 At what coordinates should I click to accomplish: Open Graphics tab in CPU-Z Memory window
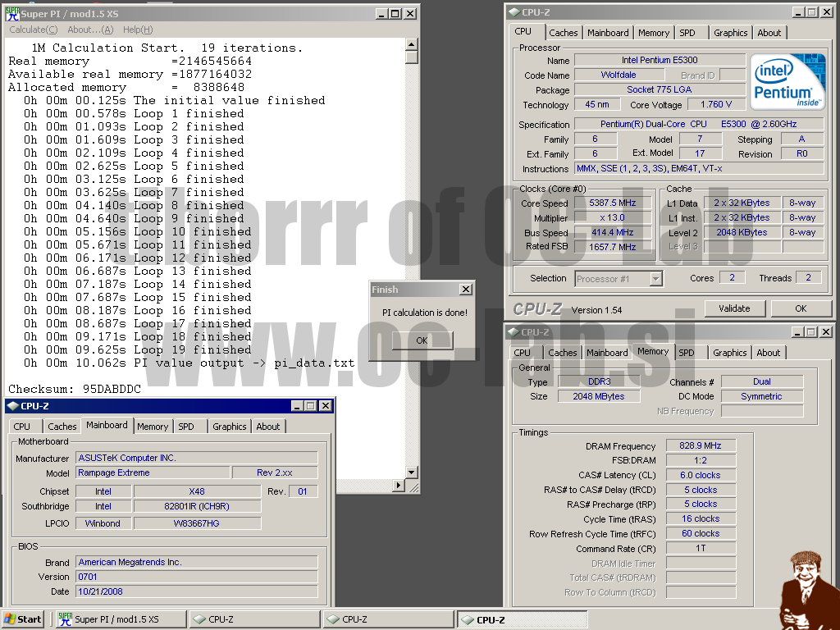(x=729, y=353)
